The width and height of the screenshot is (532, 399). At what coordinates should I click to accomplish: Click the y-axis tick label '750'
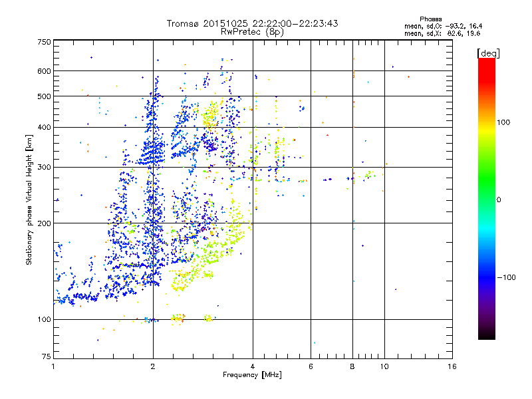[x=44, y=42]
